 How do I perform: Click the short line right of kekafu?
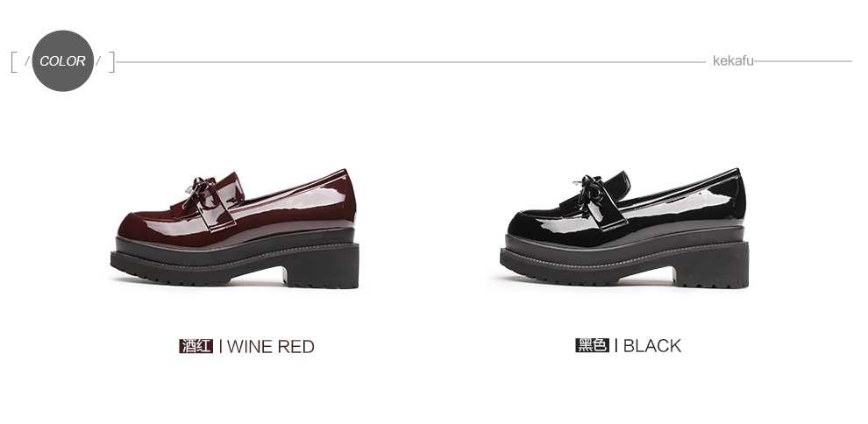(x=803, y=61)
